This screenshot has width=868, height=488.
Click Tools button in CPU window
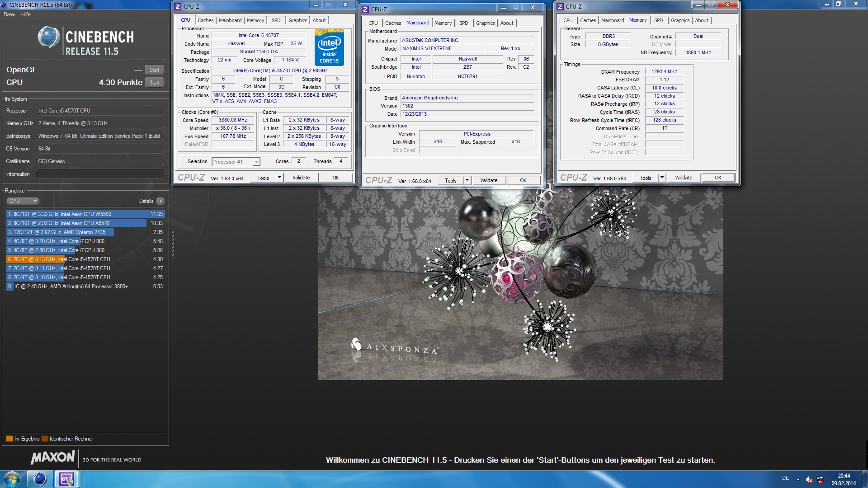[x=263, y=178]
